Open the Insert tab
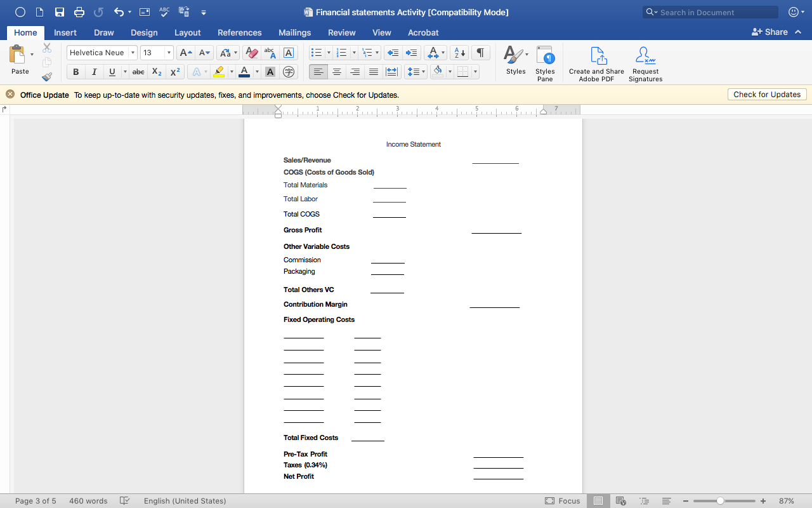Image resolution: width=812 pixels, height=508 pixels. [65, 32]
